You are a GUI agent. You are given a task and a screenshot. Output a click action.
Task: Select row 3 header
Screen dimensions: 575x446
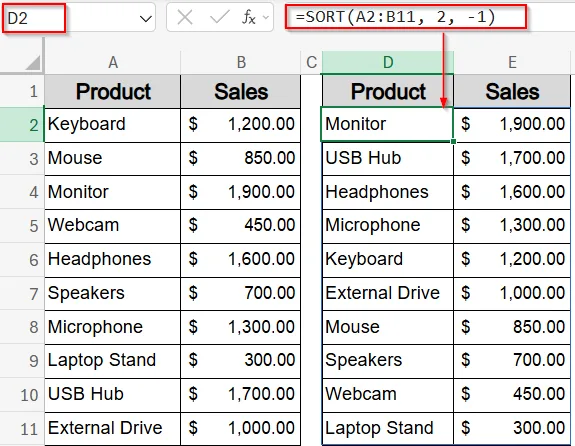[22, 159]
